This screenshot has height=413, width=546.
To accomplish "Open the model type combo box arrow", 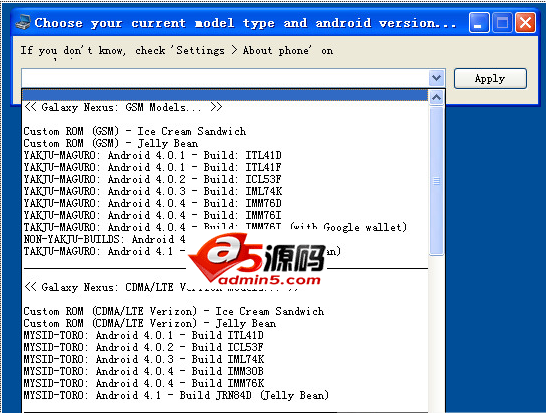I will click(436, 78).
